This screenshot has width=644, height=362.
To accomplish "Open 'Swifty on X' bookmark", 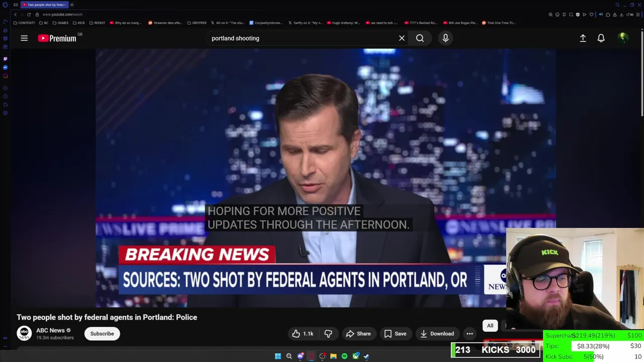I will pyautogui.click(x=305, y=23).
